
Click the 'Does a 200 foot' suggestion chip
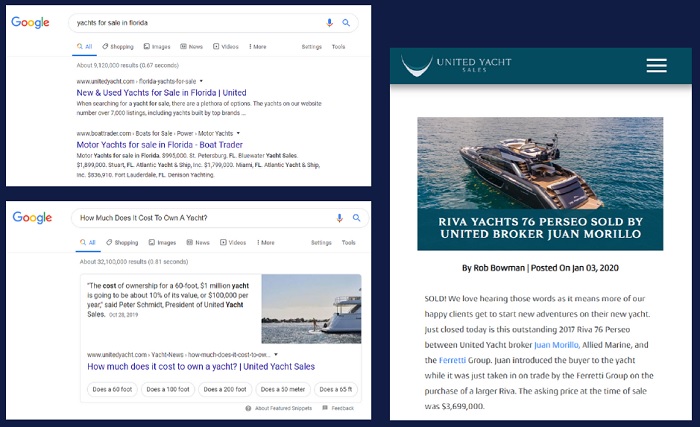click(x=225, y=389)
